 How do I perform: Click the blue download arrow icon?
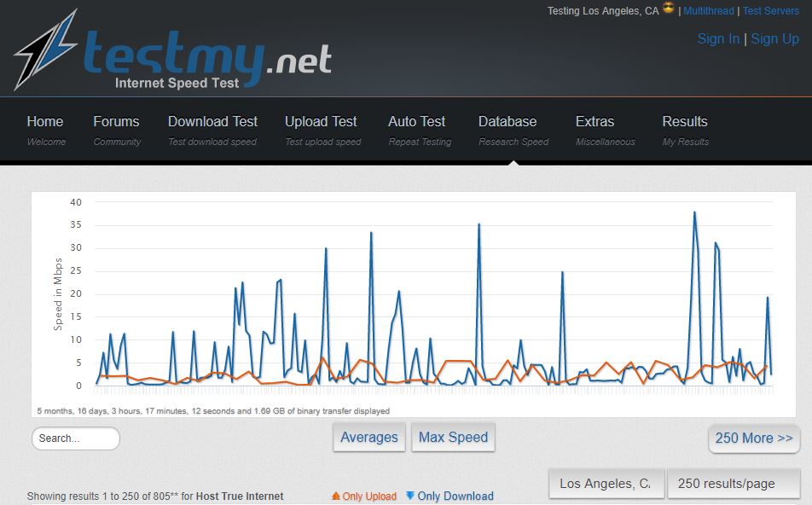(410, 495)
